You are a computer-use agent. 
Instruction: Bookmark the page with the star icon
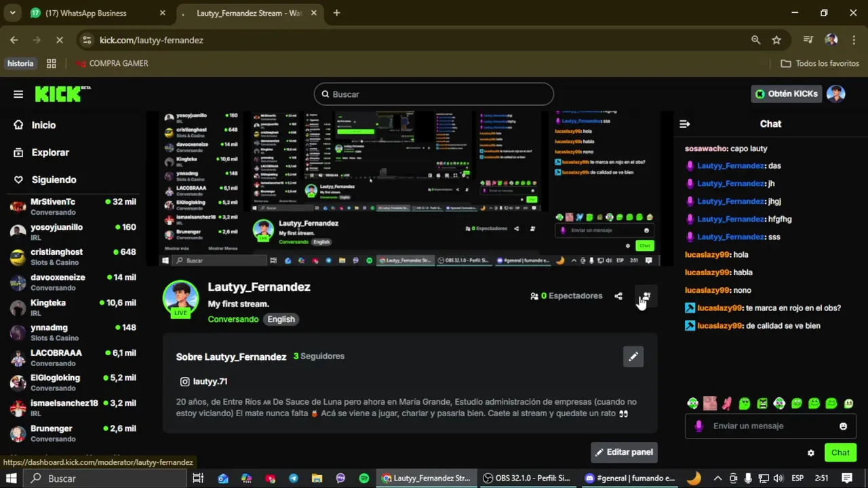[x=776, y=40]
